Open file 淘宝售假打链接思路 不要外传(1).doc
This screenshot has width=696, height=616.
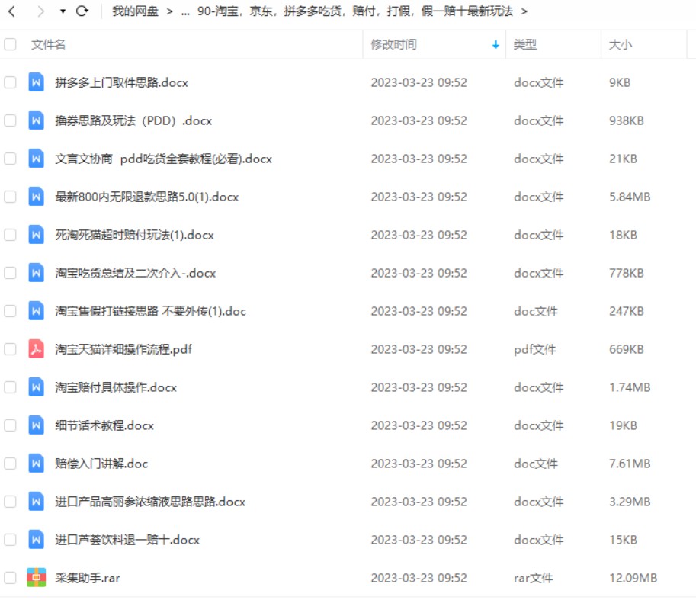pos(150,311)
